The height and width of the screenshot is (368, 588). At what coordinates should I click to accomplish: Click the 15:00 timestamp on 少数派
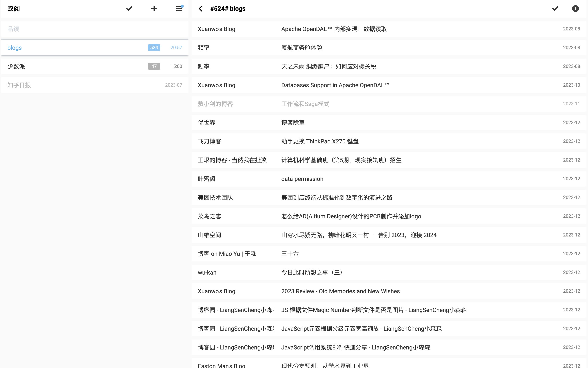coord(176,67)
